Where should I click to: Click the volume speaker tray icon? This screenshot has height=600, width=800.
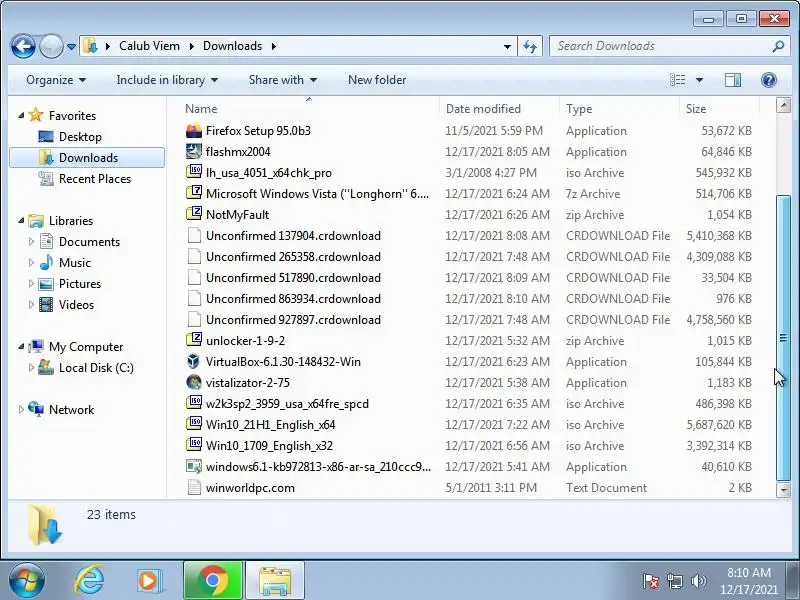698,581
